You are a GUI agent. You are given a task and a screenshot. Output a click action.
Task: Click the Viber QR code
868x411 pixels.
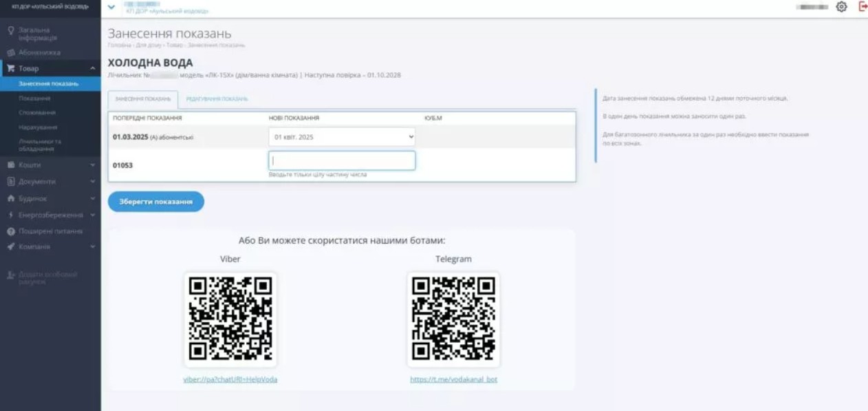pyautogui.click(x=230, y=319)
